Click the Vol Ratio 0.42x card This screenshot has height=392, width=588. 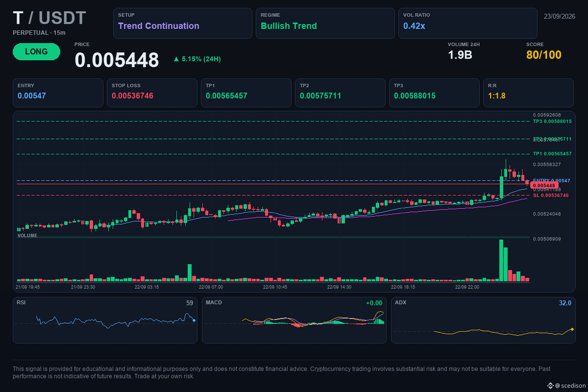point(467,23)
